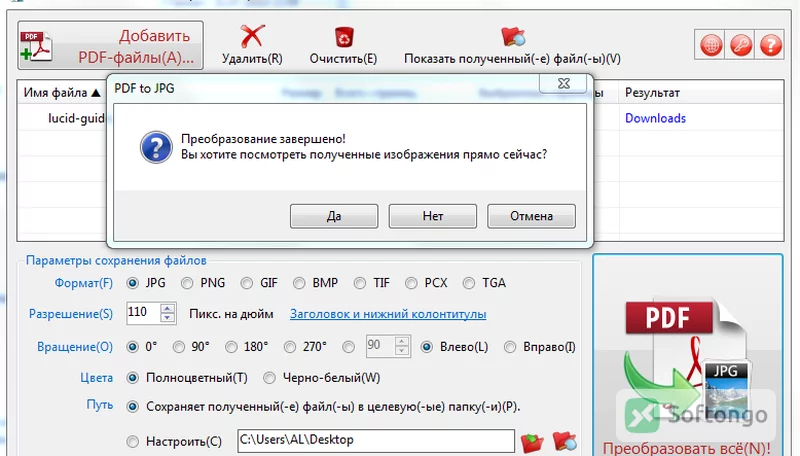Open Показать полученный(-е) файл(-ы)(V) folder icon
This screenshot has width=800, height=456.
click(513, 37)
